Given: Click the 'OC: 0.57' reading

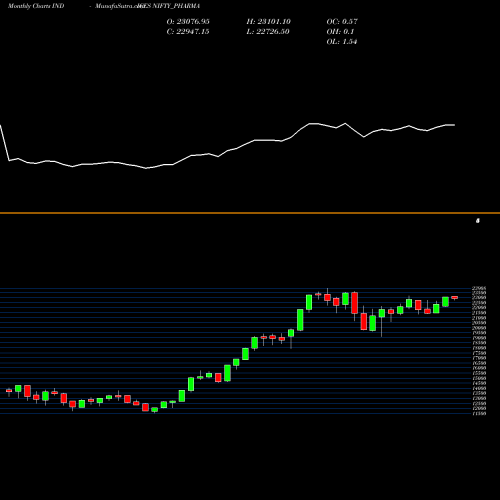Looking at the screenshot, I should (x=342, y=22).
